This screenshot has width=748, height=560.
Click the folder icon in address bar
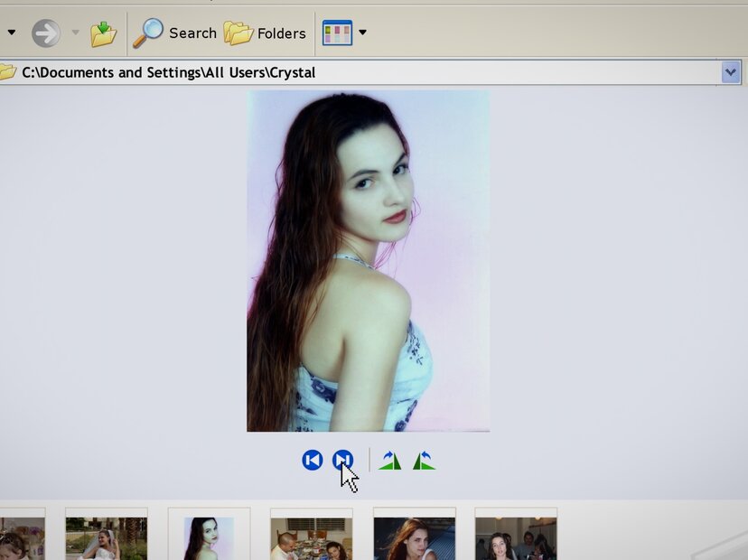tap(7, 72)
